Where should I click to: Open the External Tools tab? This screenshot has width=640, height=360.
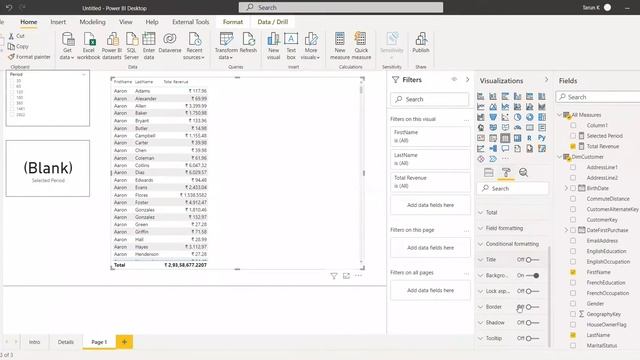(x=191, y=22)
